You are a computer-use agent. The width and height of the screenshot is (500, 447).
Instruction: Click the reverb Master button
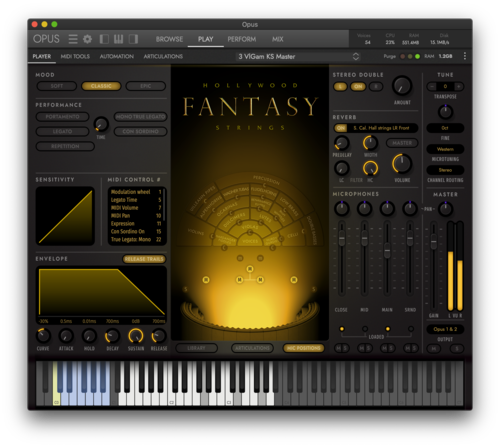point(402,143)
